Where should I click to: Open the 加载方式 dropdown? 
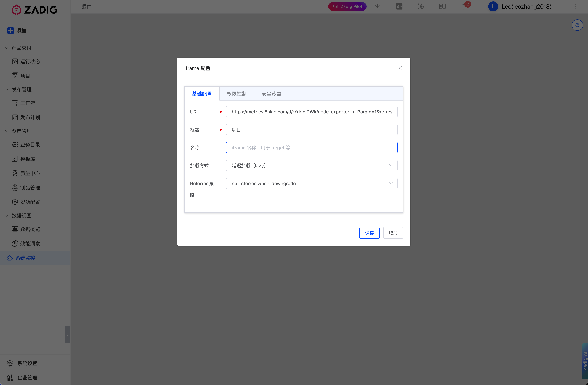(x=311, y=166)
